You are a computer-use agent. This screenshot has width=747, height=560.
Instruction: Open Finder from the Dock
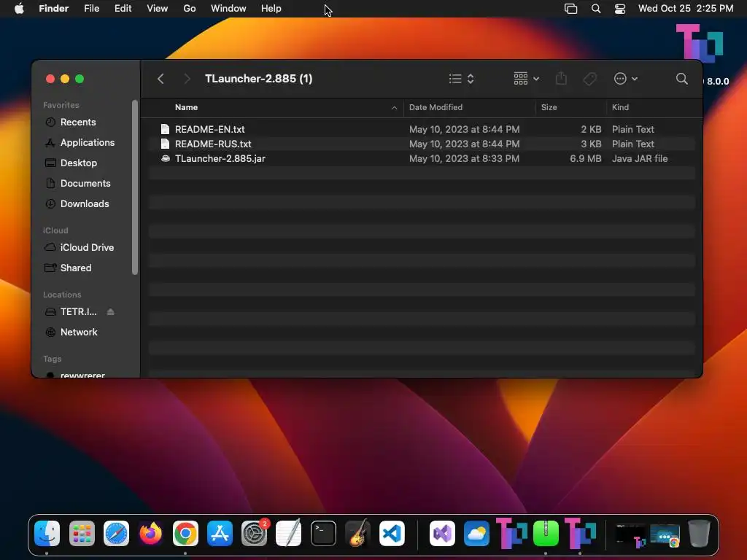click(x=47, y=533)
